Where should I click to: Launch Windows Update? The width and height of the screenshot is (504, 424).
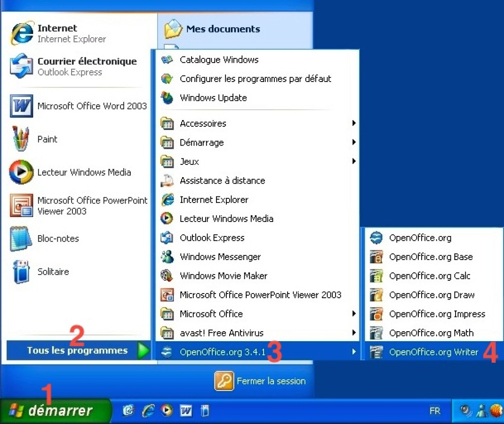pyautogui.click(x=257, y=98)
